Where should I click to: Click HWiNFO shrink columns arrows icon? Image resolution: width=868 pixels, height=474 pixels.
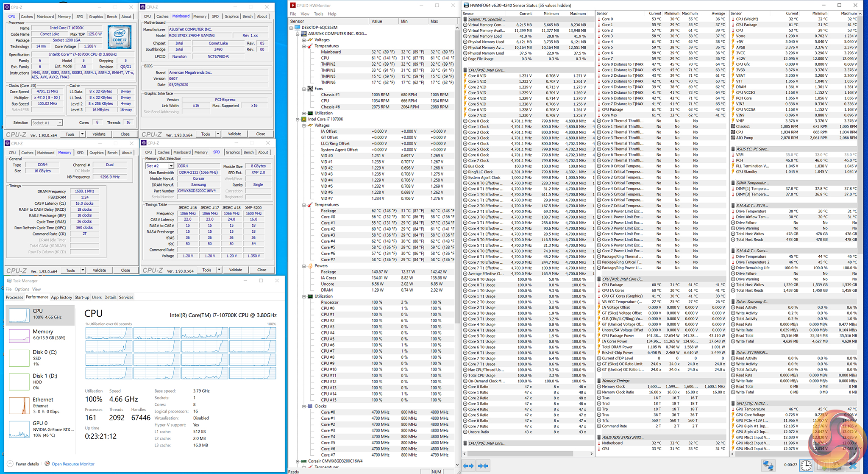(483, 466)
